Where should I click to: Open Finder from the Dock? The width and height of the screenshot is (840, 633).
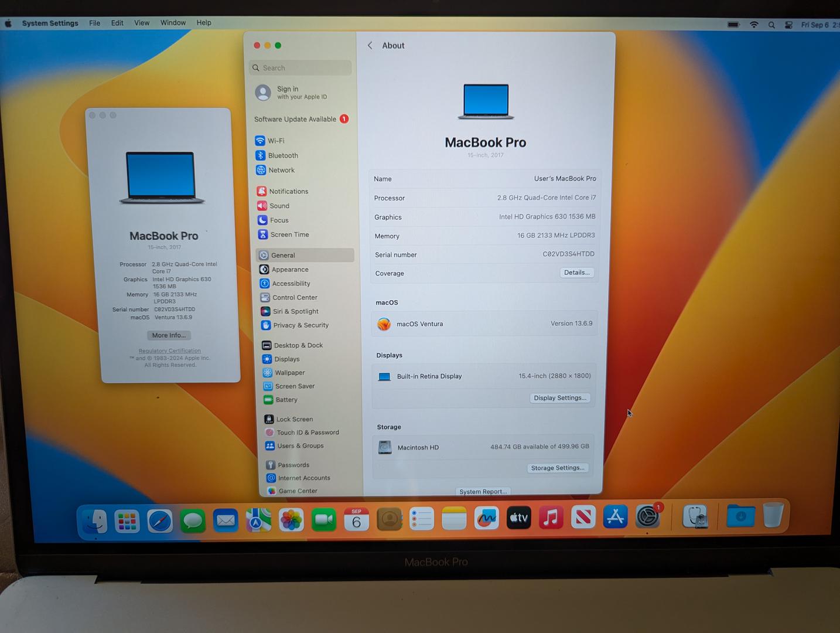pyautogui.click(x=94, y=521)
